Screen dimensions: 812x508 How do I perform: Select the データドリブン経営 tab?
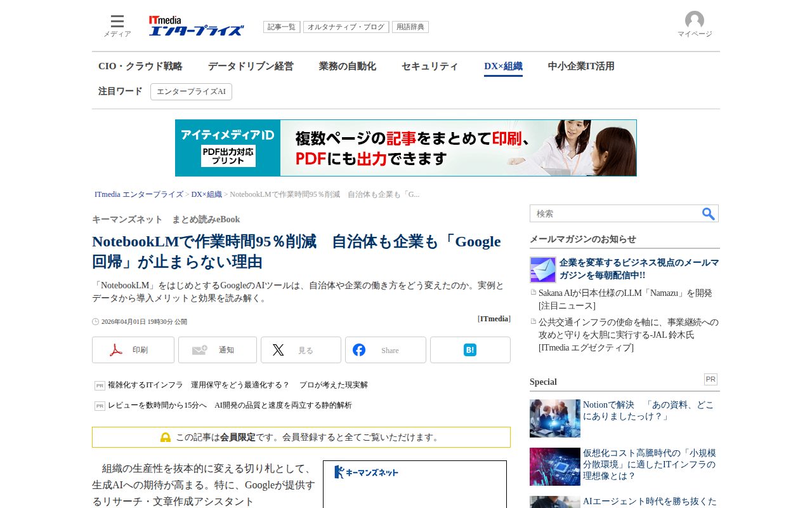(251, 66)
